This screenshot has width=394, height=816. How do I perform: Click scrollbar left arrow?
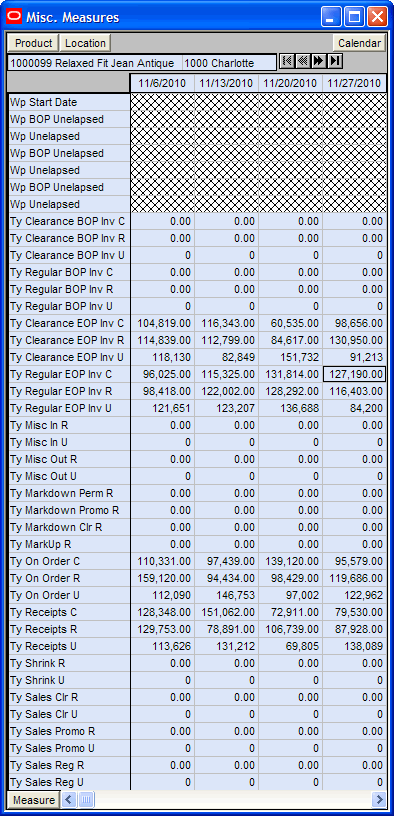69,799
